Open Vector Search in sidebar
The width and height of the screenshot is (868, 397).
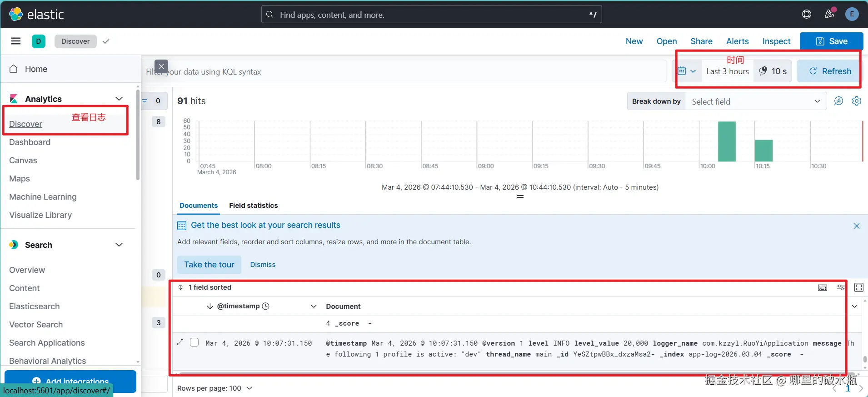coord(36,325)
